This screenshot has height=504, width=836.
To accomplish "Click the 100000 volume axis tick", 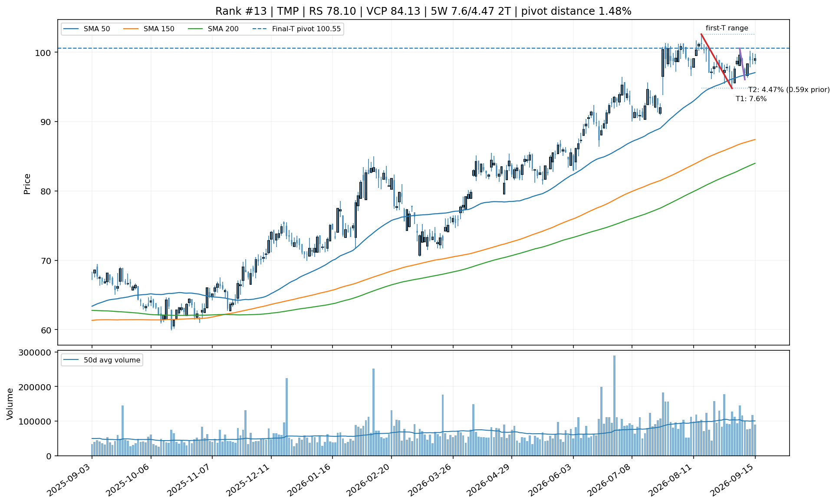I will [34, 422].
